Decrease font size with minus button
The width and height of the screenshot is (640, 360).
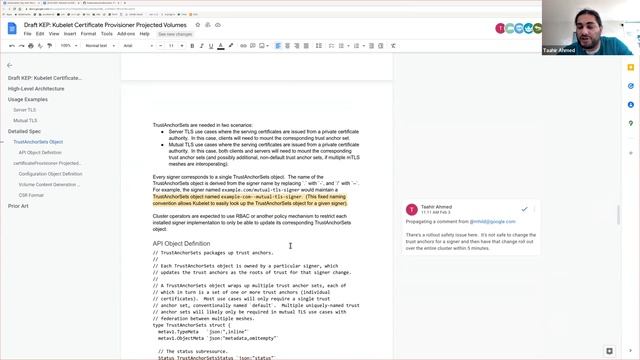click(x=161, y=46)
